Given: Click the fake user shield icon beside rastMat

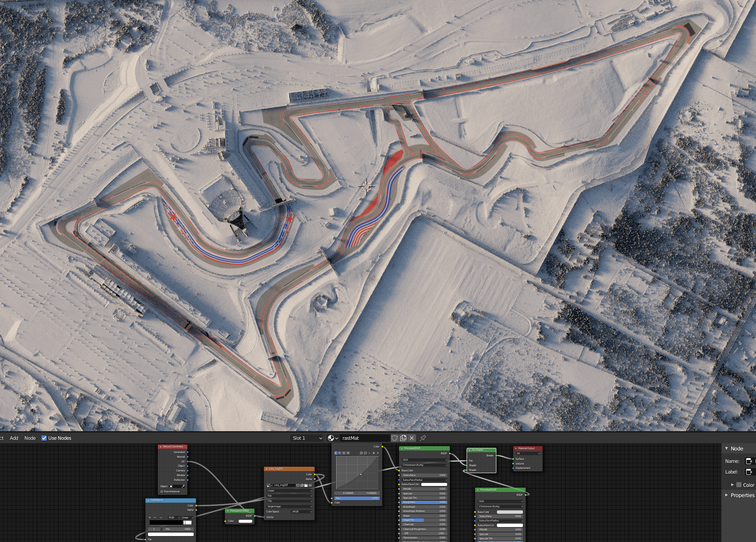Looking at the screenshot, I should coord(394,438).
